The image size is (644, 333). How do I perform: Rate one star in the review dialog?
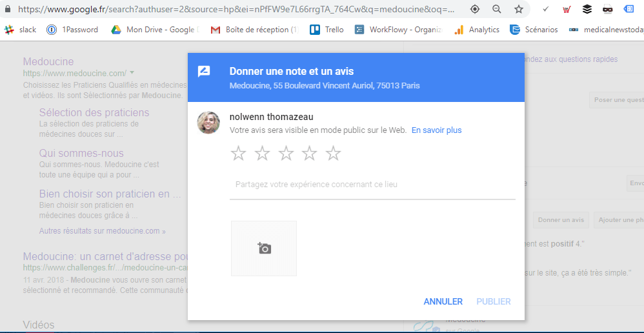(238, 154)
